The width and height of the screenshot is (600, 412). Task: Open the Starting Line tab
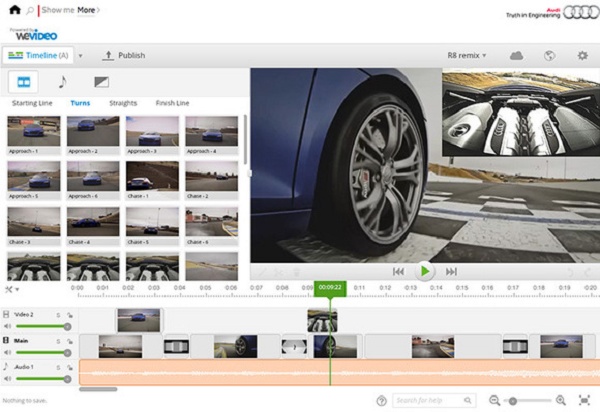point(32,103)
